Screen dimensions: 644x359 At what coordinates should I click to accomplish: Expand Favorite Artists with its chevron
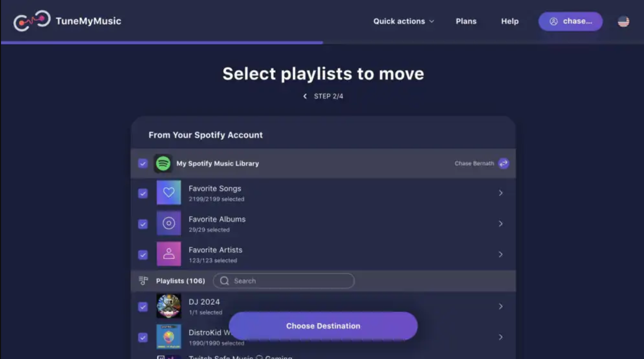point(501,254)
